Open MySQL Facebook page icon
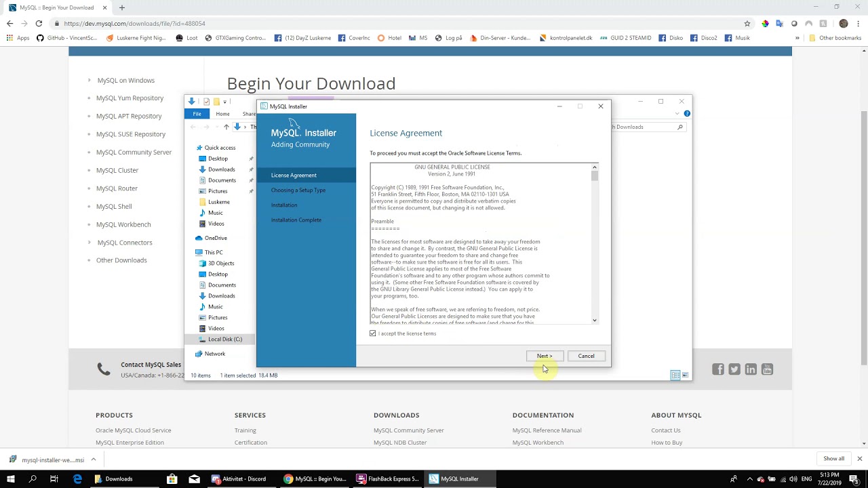The image size is (868, 488). tap(718, 369)
